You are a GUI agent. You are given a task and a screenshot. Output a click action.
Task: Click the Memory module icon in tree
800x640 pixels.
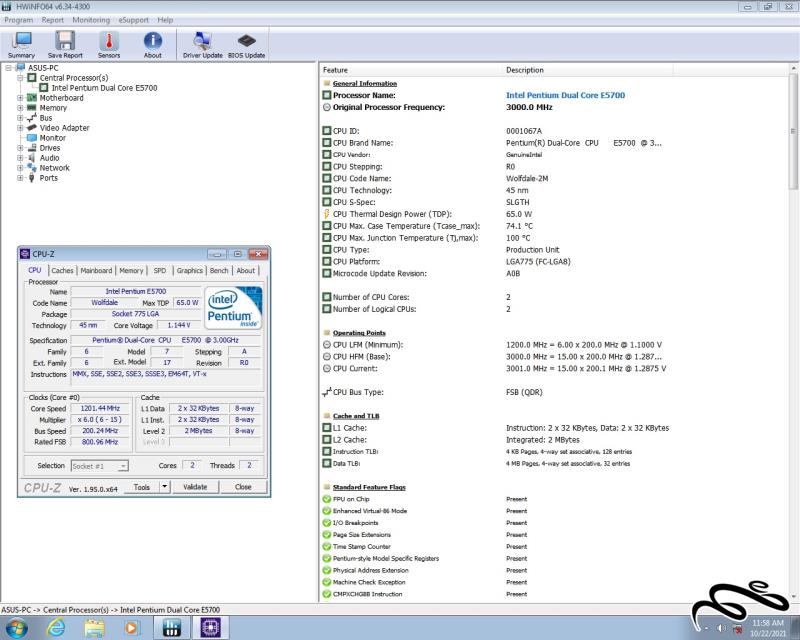(32, 108)
